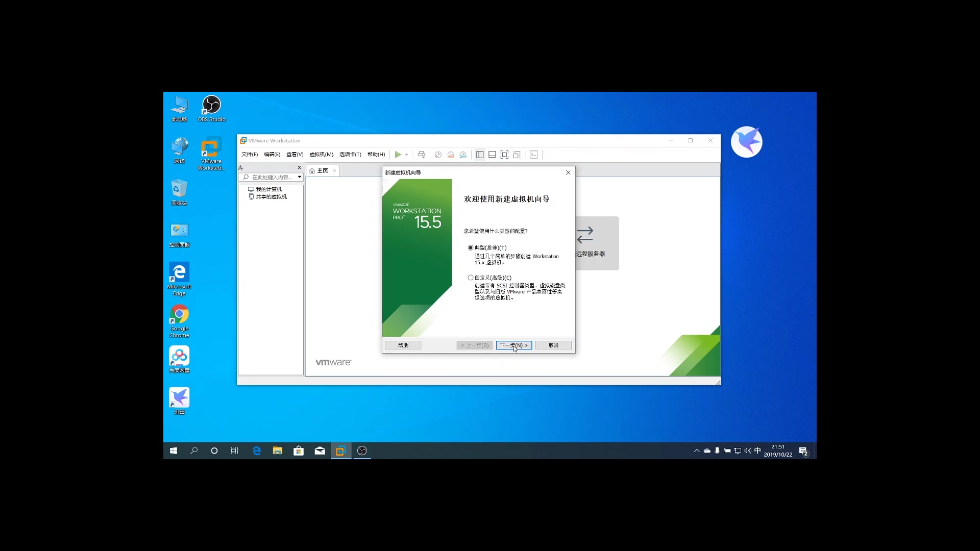
Task: Select the 自定义(高级) radio button
Action: point(471,278)
